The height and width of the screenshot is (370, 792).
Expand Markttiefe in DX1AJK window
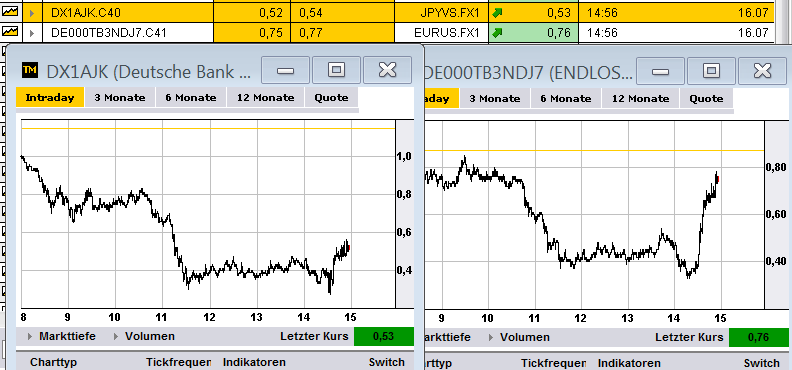pyautogui.click(x=62, y=336)
